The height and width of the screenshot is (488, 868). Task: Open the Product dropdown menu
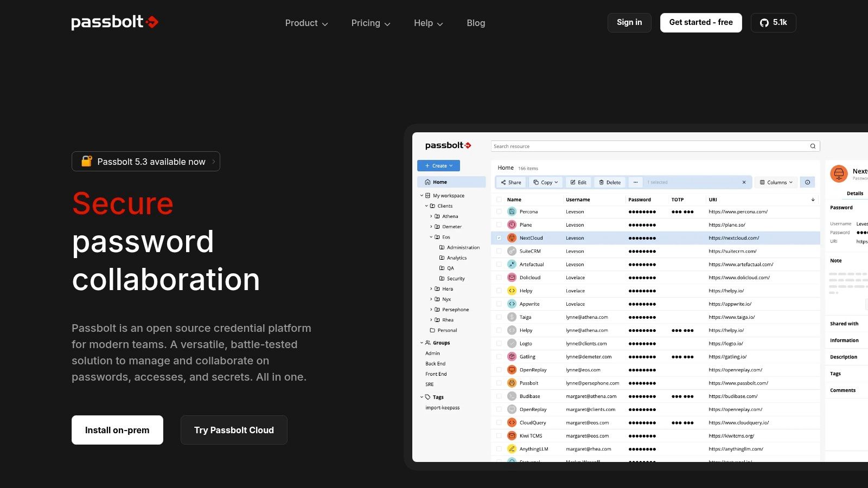click(x=306, y=23)
